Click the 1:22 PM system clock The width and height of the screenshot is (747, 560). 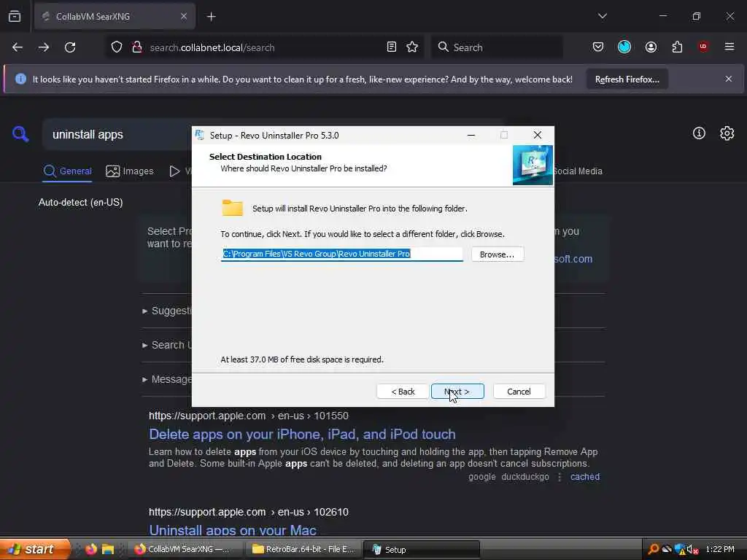[720, 549]
